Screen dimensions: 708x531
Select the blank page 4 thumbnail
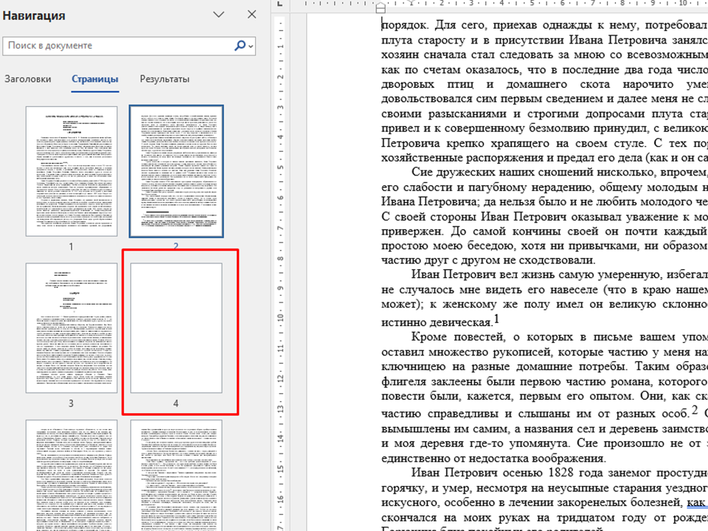click(x=176, y=328)
